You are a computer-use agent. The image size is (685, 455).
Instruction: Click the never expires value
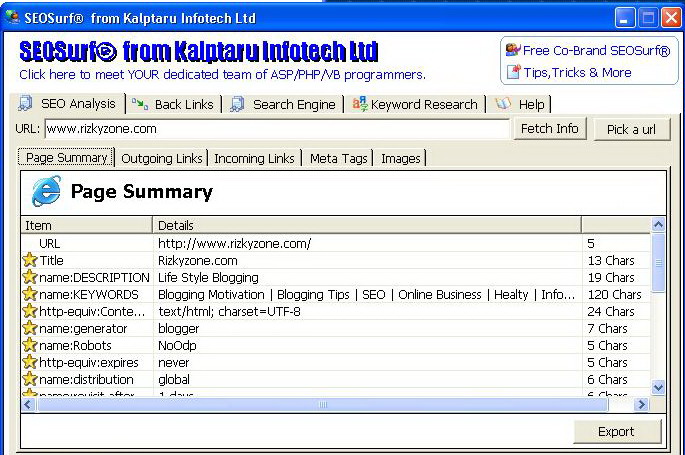pyautogui.click(x=173, y=363)
